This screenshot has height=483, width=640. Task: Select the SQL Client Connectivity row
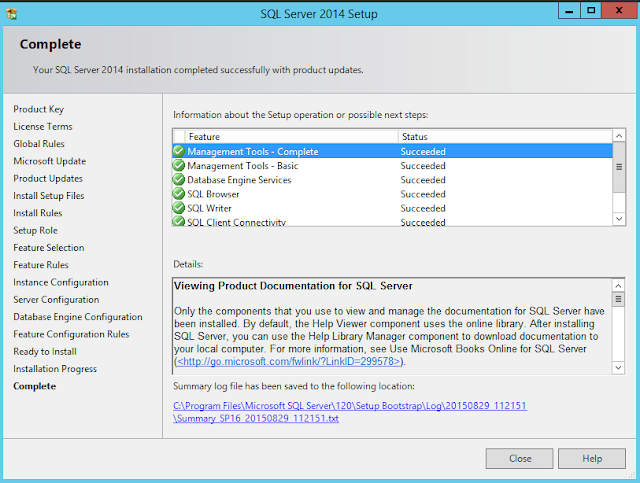point(392,221)
